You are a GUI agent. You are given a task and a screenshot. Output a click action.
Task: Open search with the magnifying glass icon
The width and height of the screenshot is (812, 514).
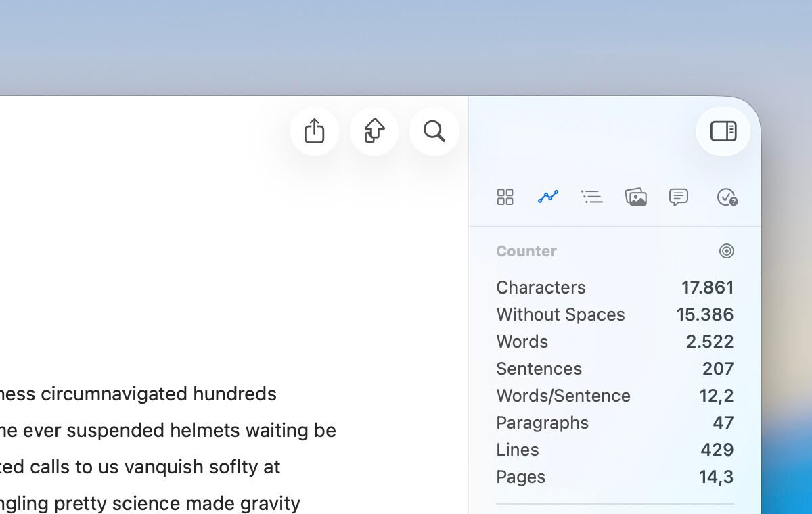434,131
